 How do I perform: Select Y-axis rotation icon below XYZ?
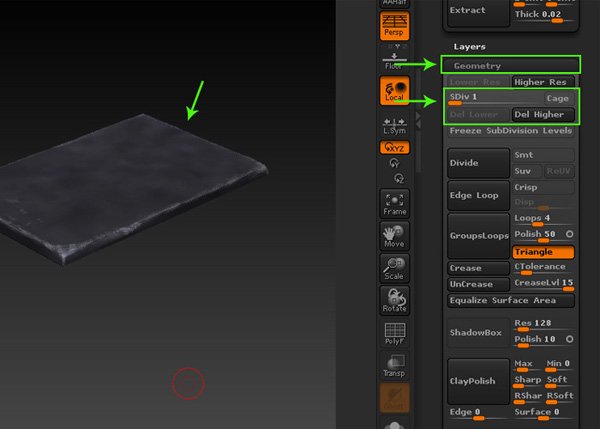(x=394, y=163)
